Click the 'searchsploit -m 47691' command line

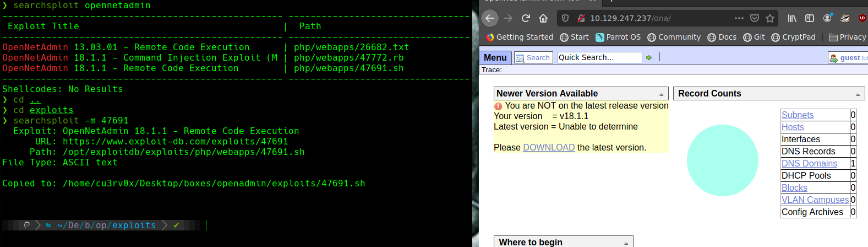[x=71, y=120]
